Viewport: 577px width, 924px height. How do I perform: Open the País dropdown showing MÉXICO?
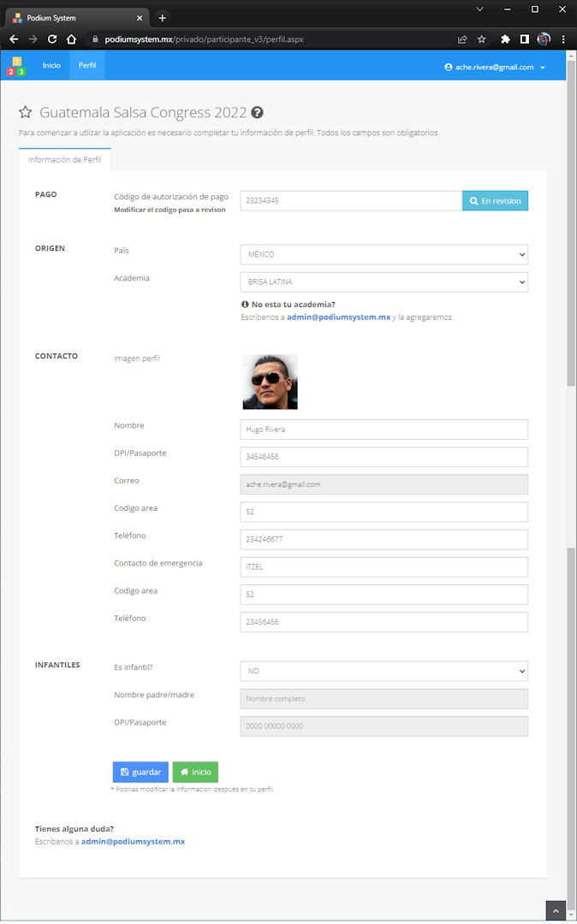[384, 255]
